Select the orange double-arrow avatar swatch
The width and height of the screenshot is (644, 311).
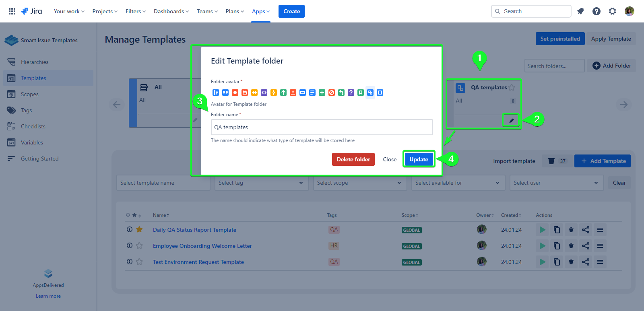[254, 93]
